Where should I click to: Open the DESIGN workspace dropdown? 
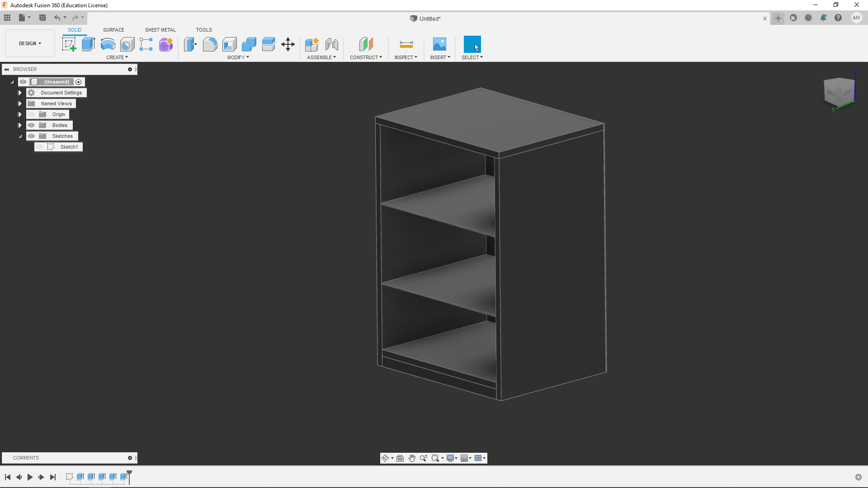(30, 43)
